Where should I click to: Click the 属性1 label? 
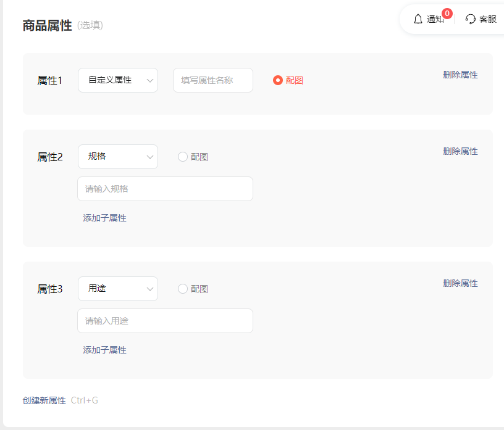pyautogui.click(x=49, y=80)
